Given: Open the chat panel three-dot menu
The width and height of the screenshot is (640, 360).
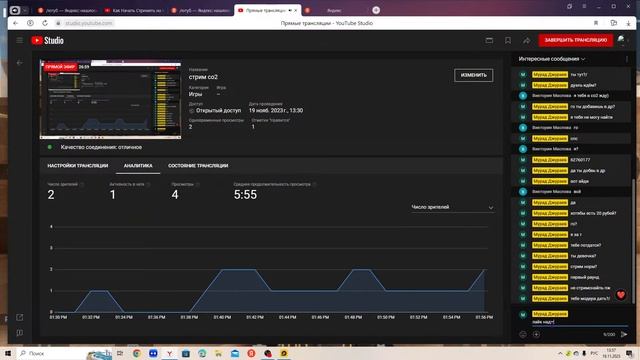Looking at the screenshot, I should tap(627, 59).
